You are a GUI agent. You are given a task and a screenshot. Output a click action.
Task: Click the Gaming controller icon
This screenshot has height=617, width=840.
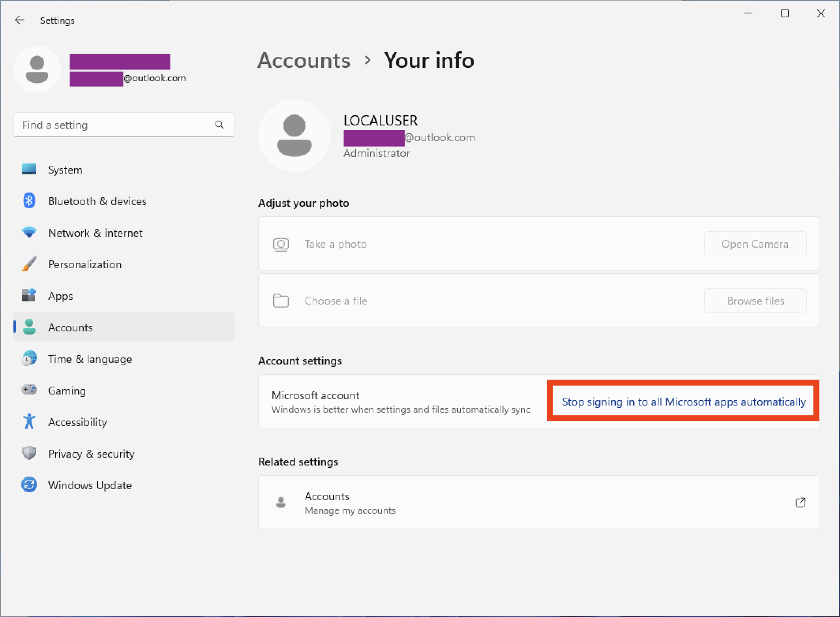point(29,390)
